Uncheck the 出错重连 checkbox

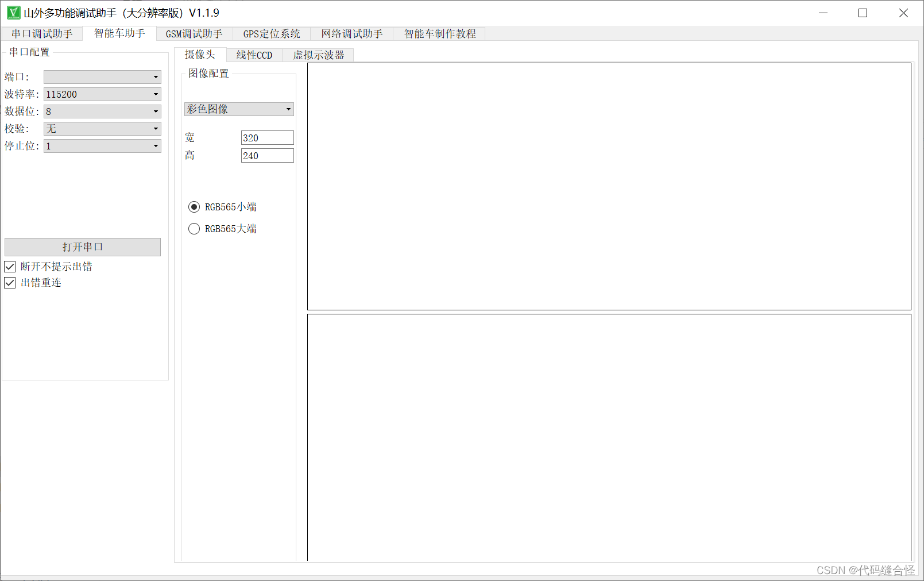10,283
